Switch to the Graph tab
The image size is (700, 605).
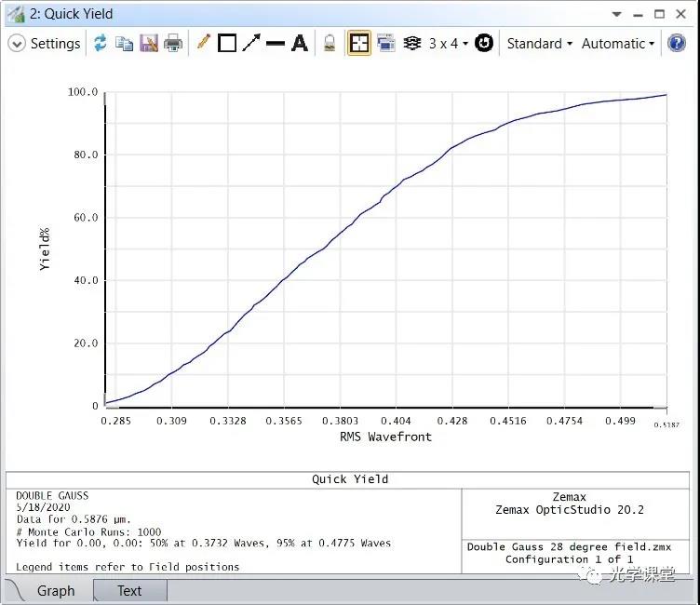click(56, 591)
